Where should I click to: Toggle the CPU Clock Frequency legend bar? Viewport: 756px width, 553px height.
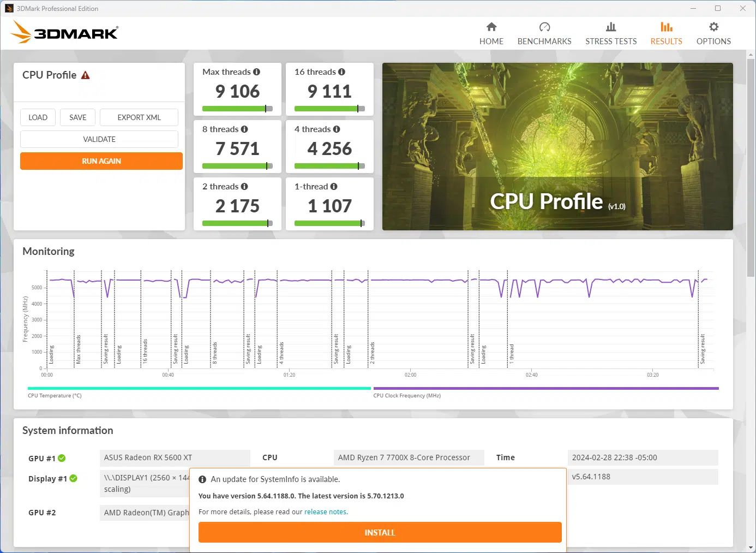[x=545, y=389]
